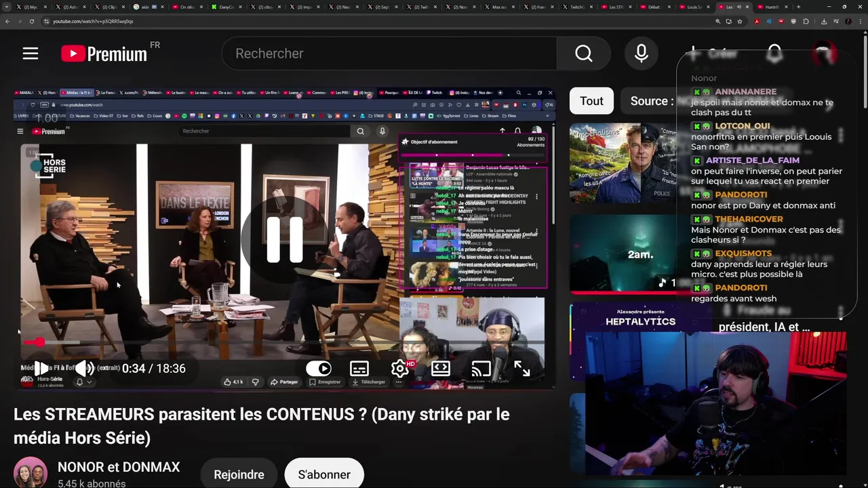
Task: Open the Hors-Série channel name in embedded video
Action: pyautogui.click(x=50, y=379)
